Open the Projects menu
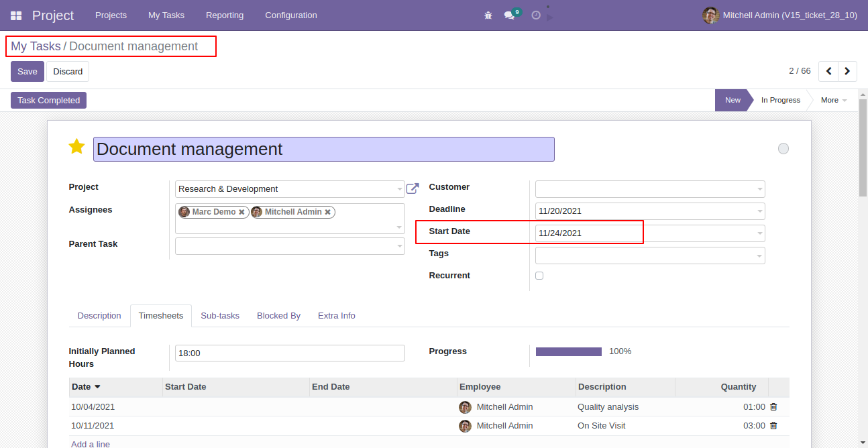868x448 pixels. pos(111,15)
